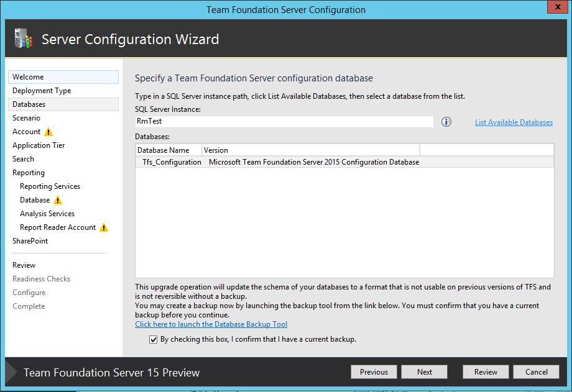Click the warning icon next to Database
572x392 pixels.
(58, 200)
